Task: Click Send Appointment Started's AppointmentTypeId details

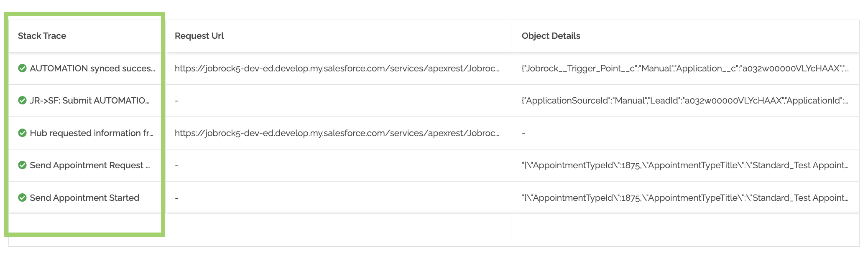Action: point(685,198)
